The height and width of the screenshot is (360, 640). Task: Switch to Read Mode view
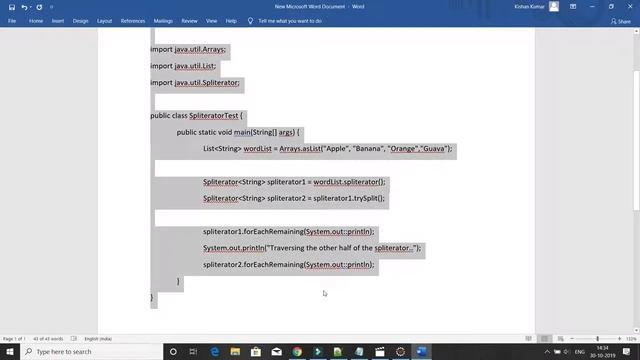(x=529, y=339)
